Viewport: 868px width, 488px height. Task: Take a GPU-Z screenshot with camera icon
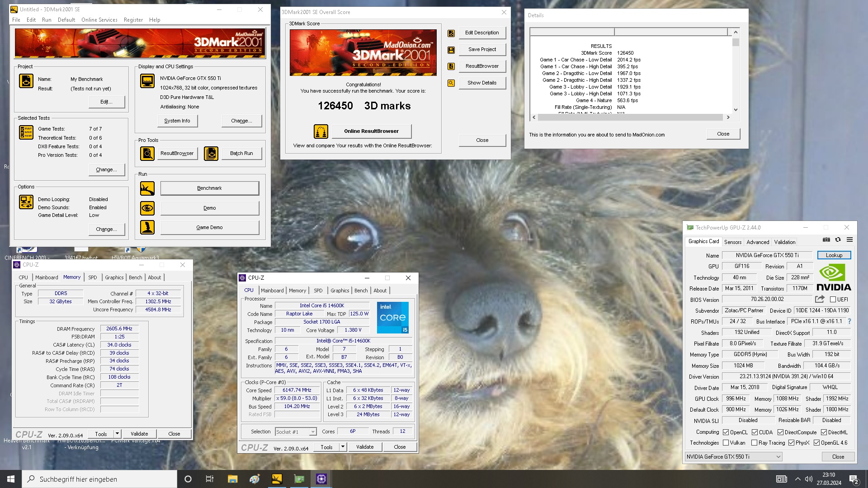[826, 239]
